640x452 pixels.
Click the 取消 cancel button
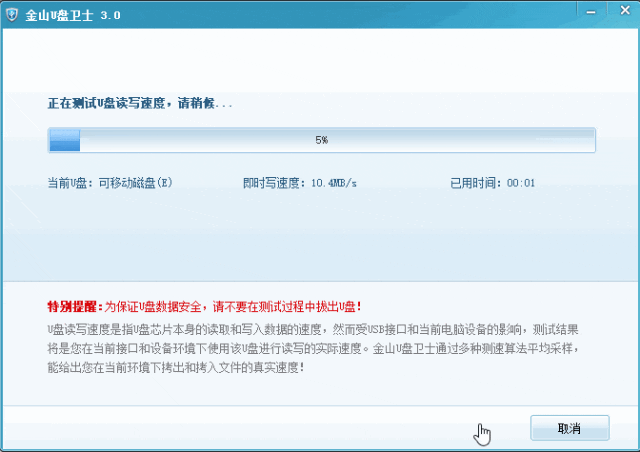tap(569, 428)
